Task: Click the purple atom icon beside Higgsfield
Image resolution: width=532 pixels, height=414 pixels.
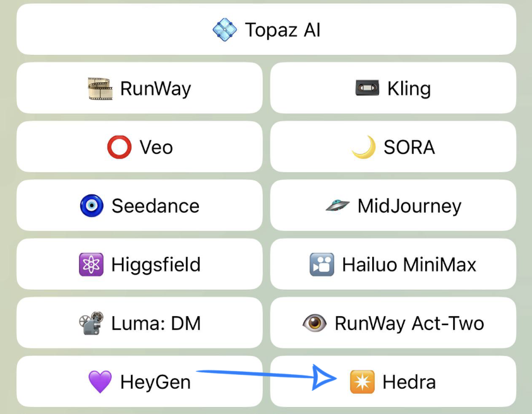Action: pos(91,264)
